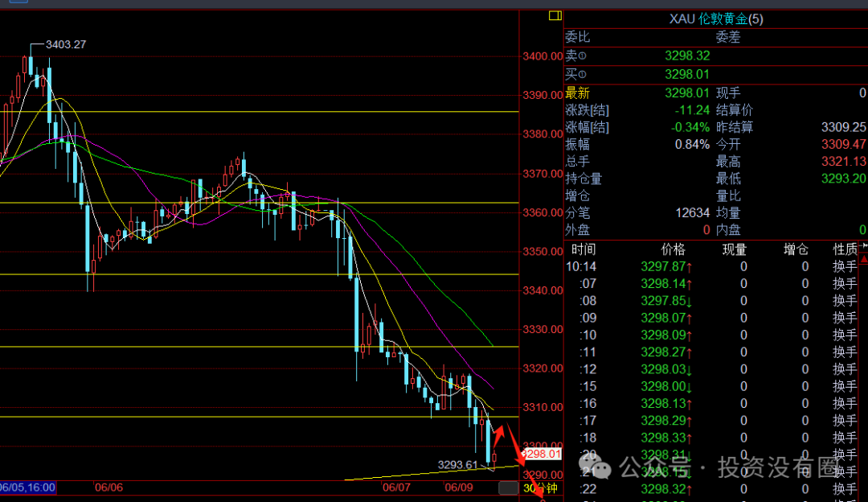Click the 量比 label

[728, 195]
